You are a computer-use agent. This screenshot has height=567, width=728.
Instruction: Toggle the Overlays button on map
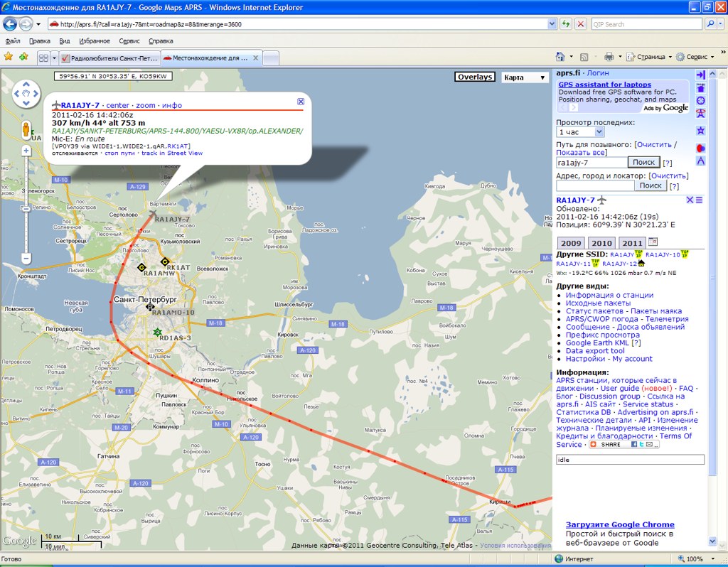pyautogui.click(x=475, y=77)
